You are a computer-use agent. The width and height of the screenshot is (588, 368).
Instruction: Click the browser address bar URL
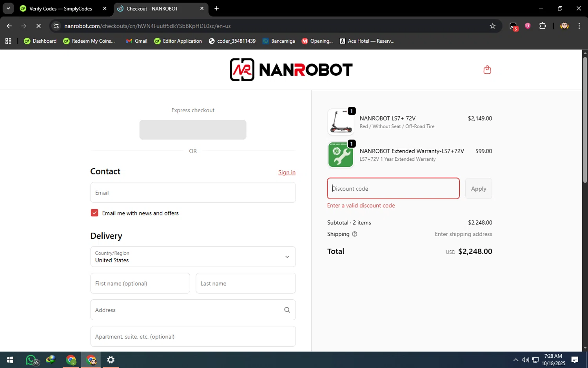click(147, 26)
